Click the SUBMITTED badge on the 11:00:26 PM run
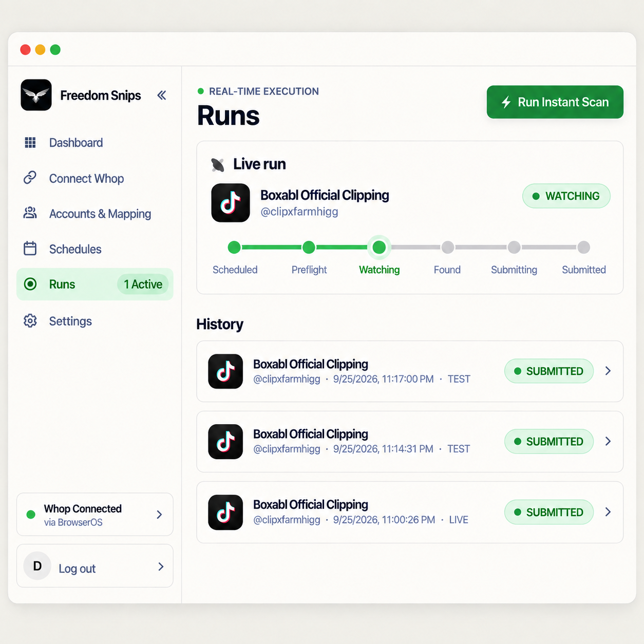Image resolution: width=644 pixels, height=644 pixels. pos(549,512)
